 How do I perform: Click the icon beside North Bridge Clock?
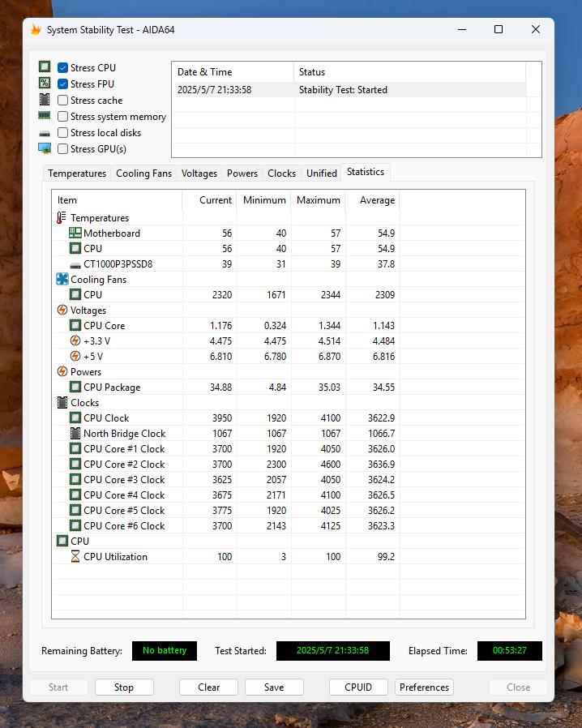click(75, 433)
